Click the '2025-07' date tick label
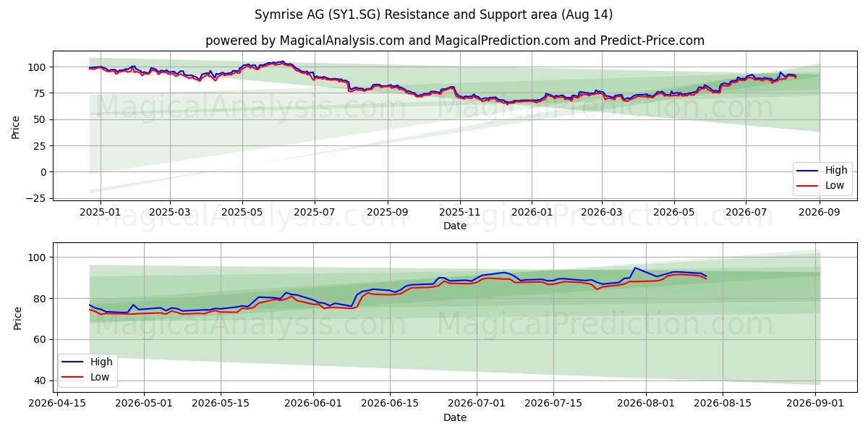This screenshot has width=868, height=434. (x=315, y=213)
